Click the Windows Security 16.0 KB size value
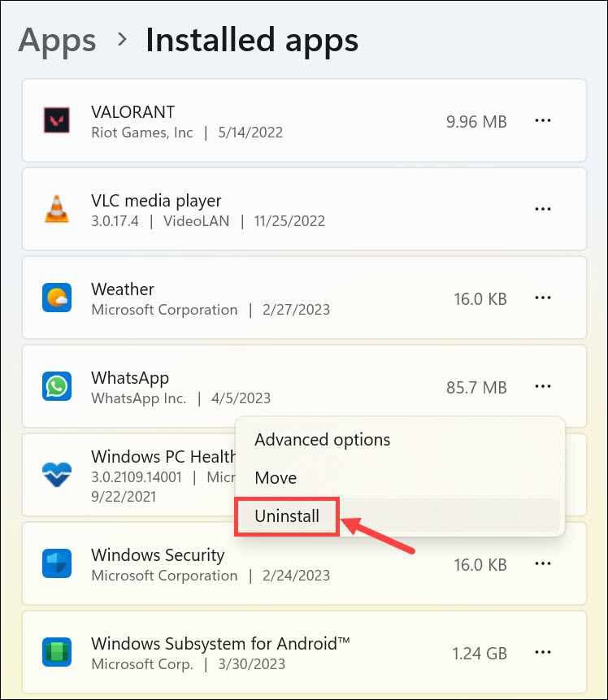 click(480, 565)
